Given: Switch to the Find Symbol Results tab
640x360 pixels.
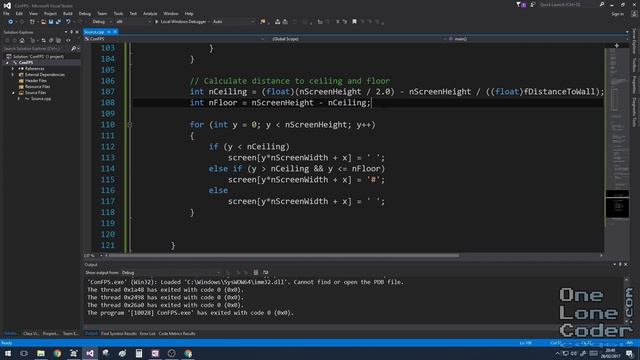Looking at the screenshot, I should (119, 333).
